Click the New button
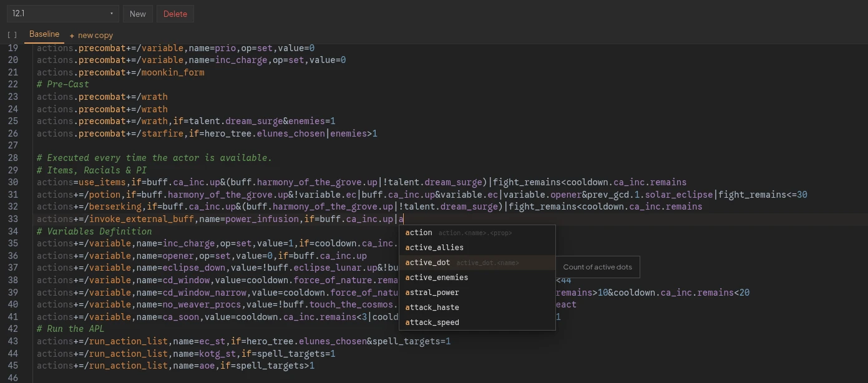 (x=138, y=14)
